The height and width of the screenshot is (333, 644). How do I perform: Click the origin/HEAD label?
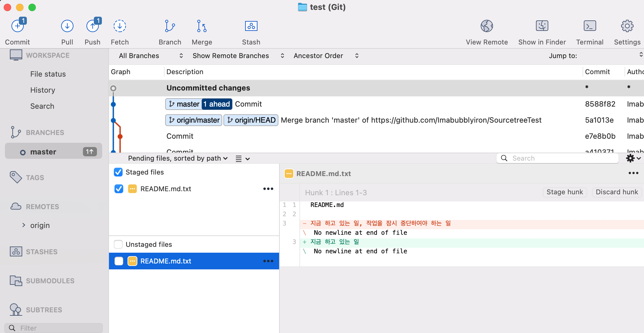click(x=251, y=120)
